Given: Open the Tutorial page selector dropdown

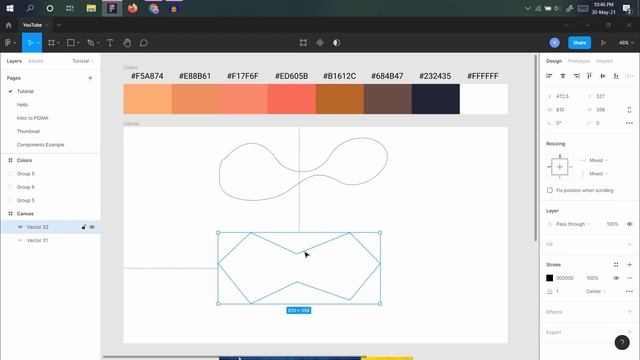Looking at the screenshot, I should coord(83,61).
